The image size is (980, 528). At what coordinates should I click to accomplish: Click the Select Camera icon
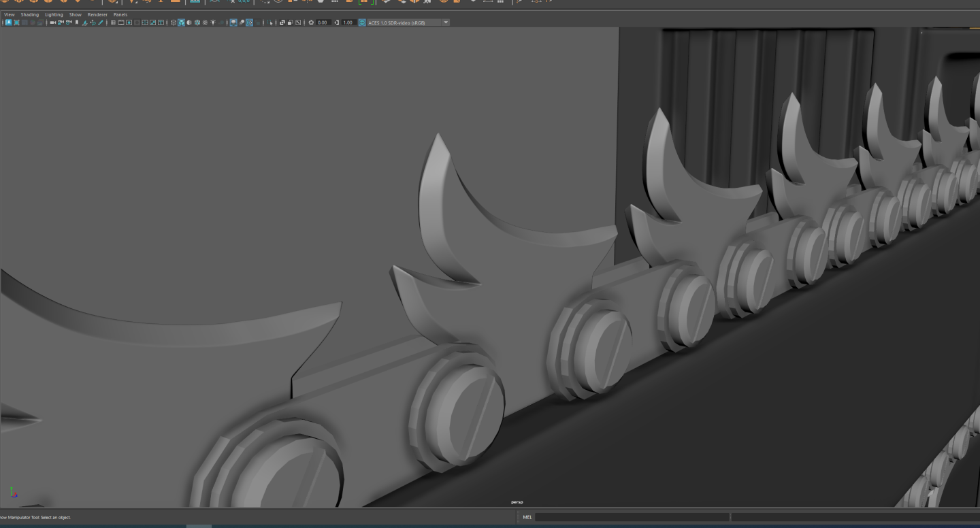click(x=53, y=22)
